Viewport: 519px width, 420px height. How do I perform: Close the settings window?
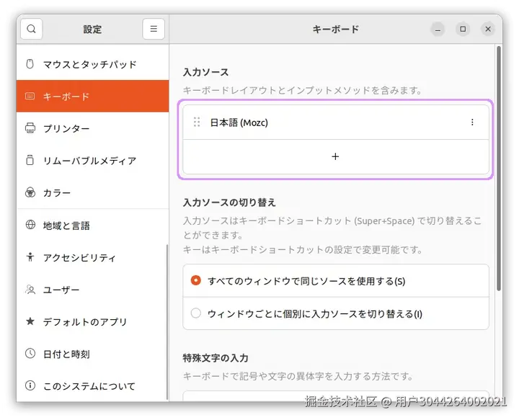pos(488,29)
